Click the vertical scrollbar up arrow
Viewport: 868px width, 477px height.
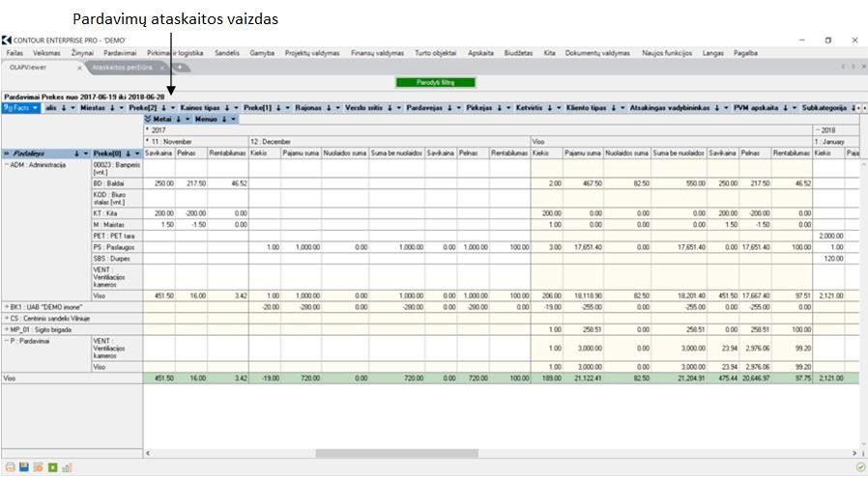coord(863,164)
